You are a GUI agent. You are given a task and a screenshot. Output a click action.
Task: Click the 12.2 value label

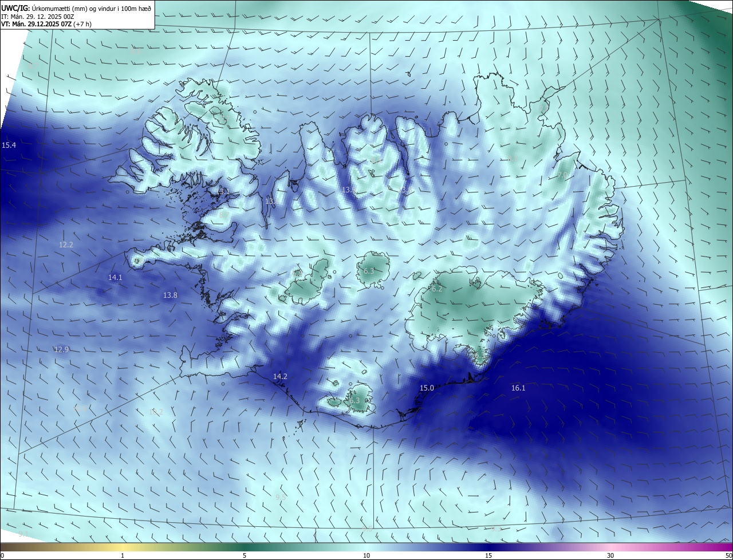click(x=66, y=244)
